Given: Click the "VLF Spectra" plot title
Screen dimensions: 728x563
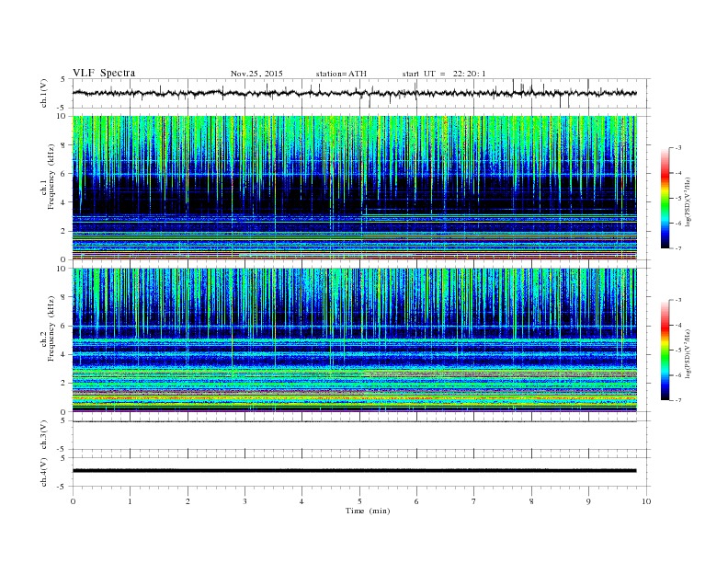Looking at the screenshot, I should 104,73.
